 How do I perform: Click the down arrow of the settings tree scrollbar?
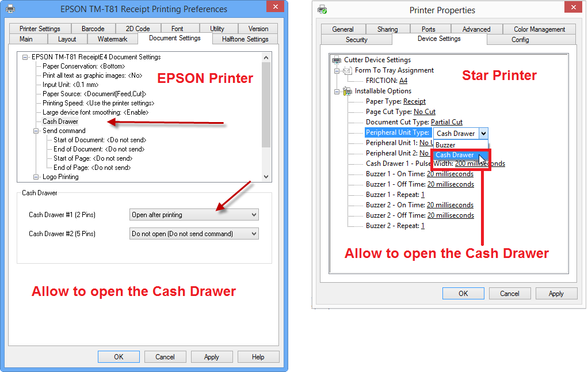[x=266, y=177]
